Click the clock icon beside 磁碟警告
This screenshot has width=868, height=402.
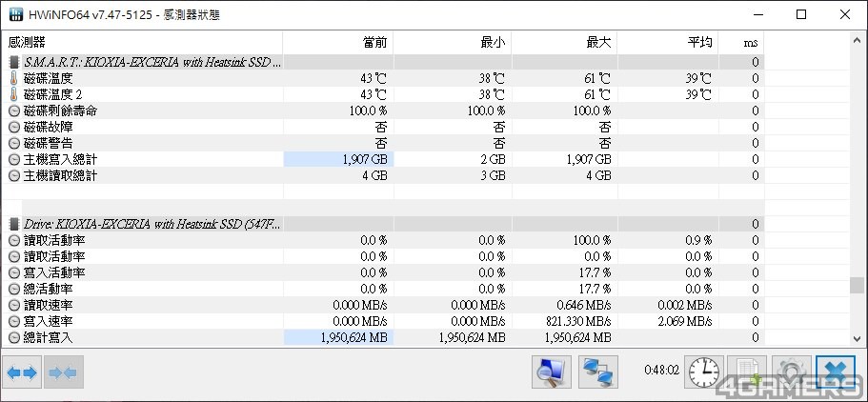[x=14, y=144]
